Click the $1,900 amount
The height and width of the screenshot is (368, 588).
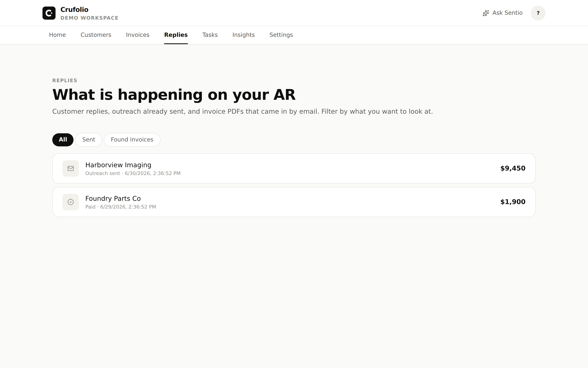click(513, 202)
